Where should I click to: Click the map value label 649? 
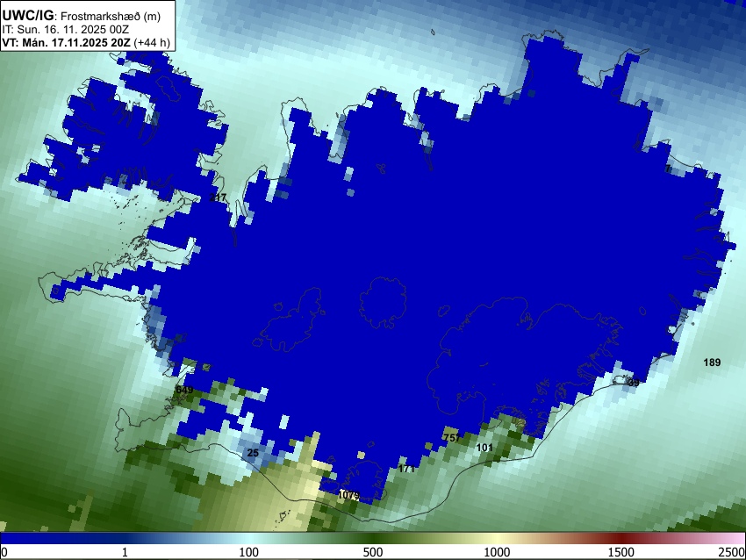click(x=184, y=390)
